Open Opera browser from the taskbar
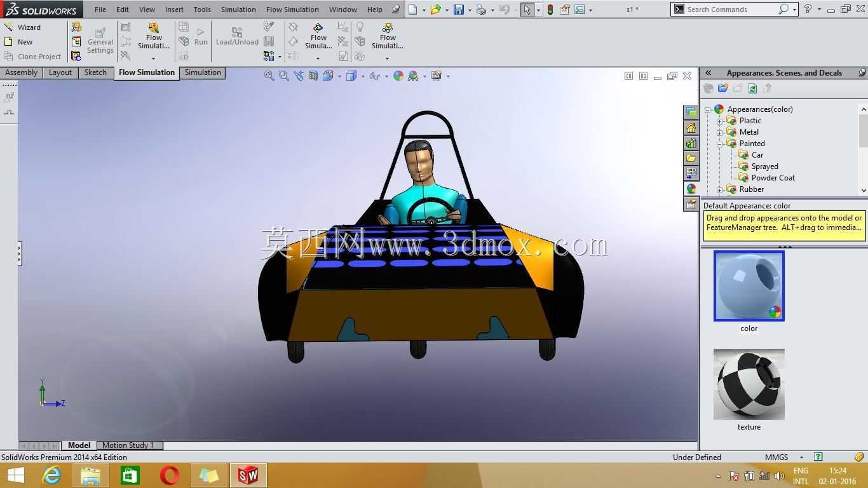The width and height of the screenshot is (868, 488). click(x=169, y=475)
